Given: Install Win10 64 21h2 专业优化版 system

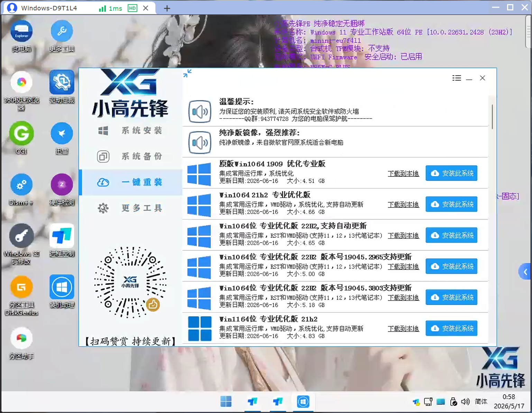Looking at the screenshot, I should click(x=451, y=204).
